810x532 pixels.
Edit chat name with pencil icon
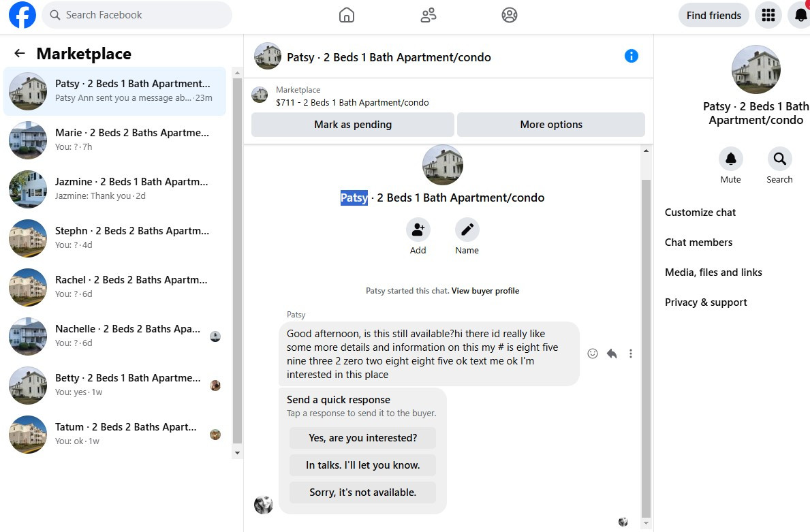click(x=467, y=230)
